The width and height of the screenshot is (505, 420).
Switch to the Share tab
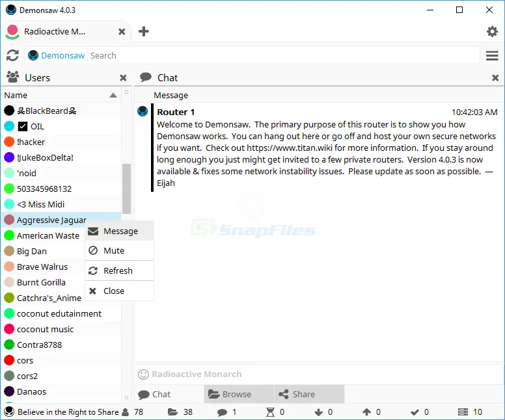click(309, 394)
